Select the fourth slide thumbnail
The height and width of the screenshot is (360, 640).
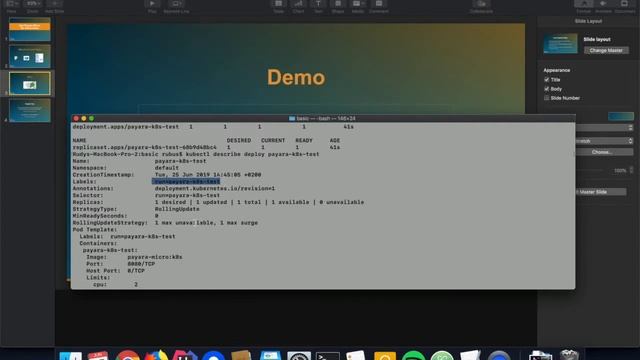click(x=30, y=111)
